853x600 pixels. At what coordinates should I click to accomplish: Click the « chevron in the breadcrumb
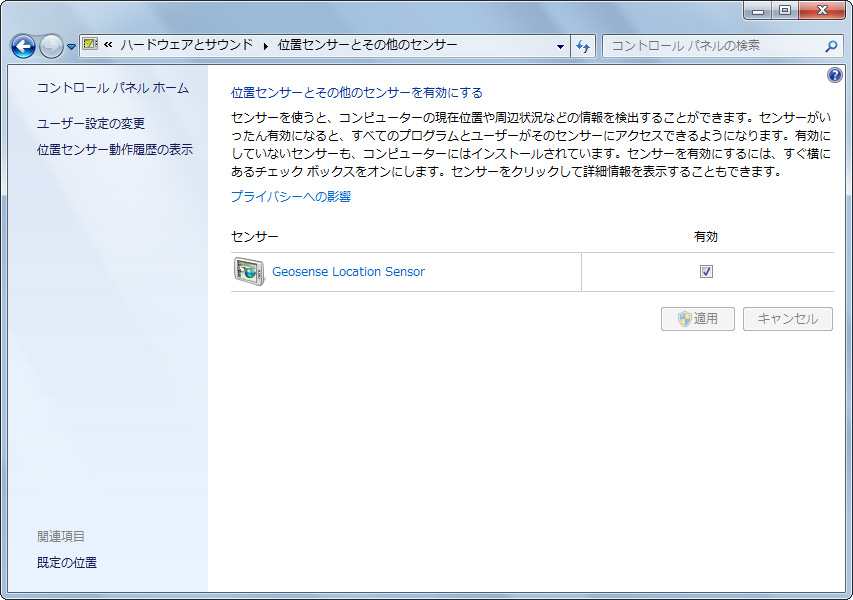(x=109, y=45)
